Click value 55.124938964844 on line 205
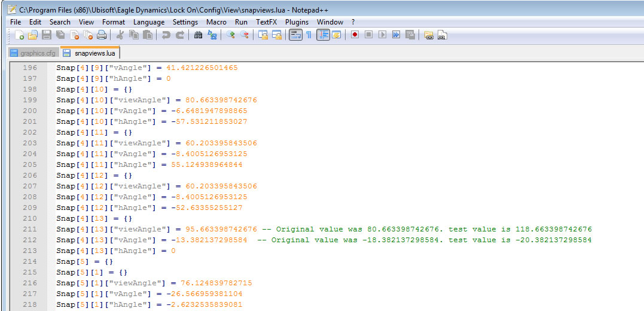Image resolution: width=644 pixels, height=311 pixels. (206, 164)
